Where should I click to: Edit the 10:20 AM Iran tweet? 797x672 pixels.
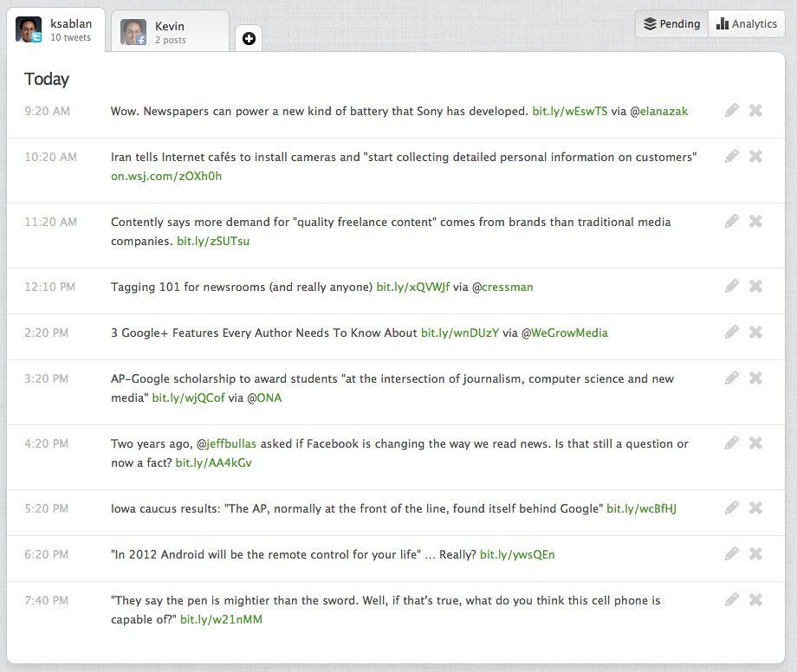731,156
